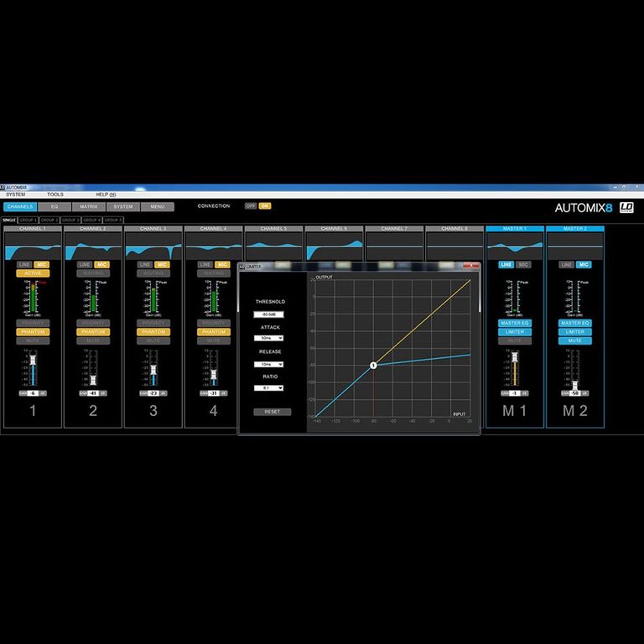Switch Channel 4 input to LINE
The image size is (644, 644).
pyautogui.click(x=205, y=264)
